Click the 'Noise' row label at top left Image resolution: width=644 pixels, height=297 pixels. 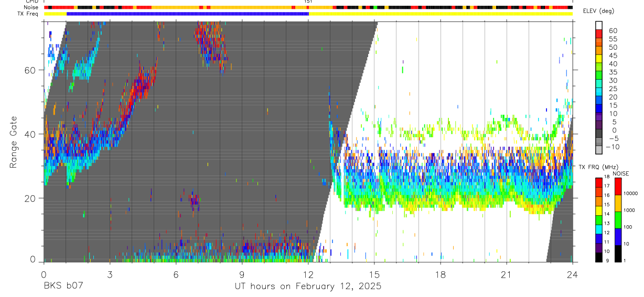tap(32, 7)
